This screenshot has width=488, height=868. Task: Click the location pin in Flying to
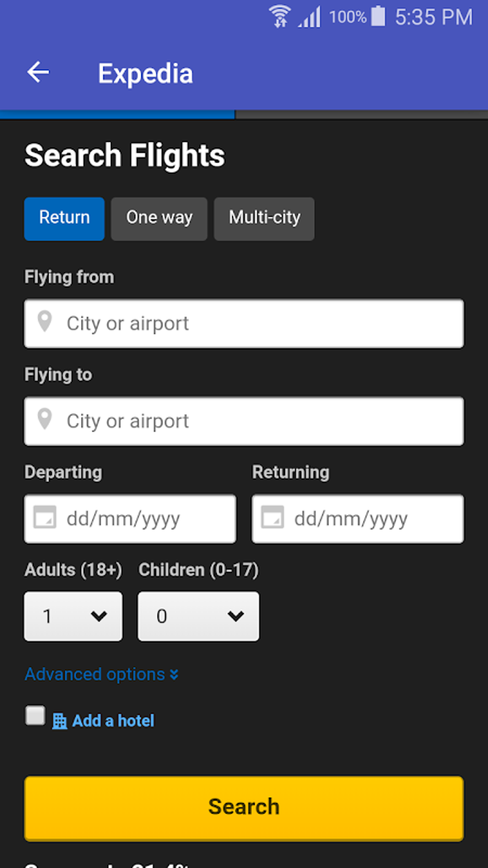(x=45, y=419)
